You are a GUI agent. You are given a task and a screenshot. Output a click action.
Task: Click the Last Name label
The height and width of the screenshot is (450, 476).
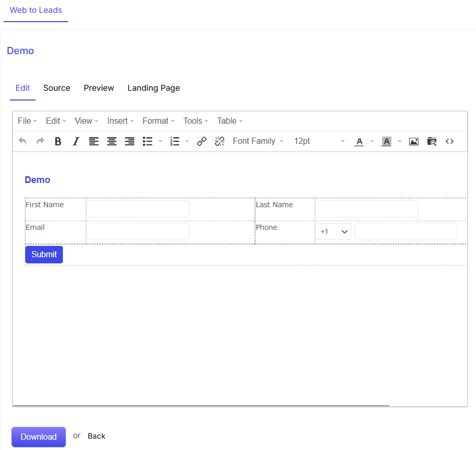coord(274,205)
